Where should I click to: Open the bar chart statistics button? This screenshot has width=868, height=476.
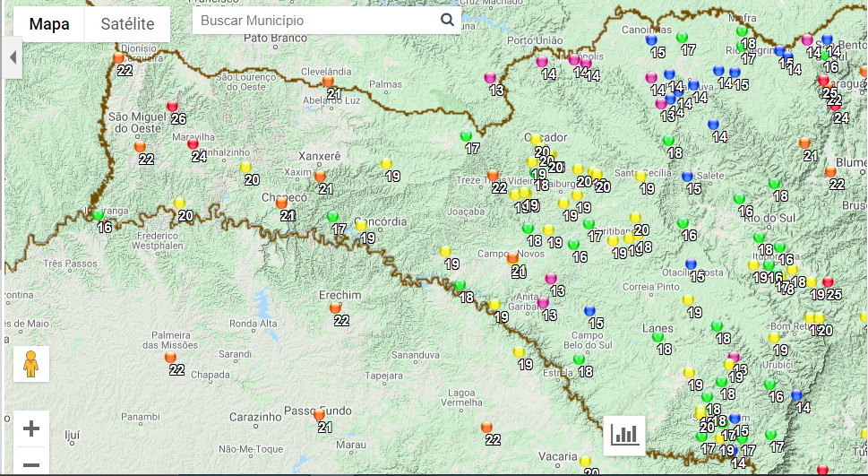coord(624,435)
